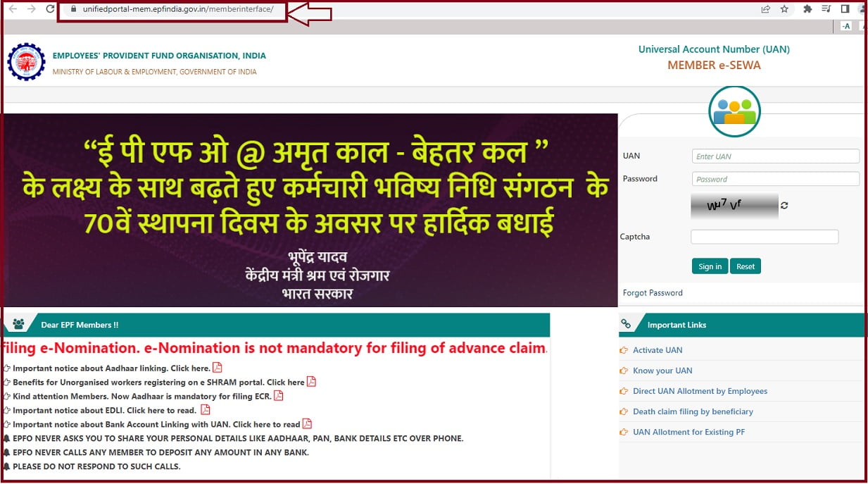Open Know your UAN link
This screenshot has height=484, width=868.
[x=662, y=371]
